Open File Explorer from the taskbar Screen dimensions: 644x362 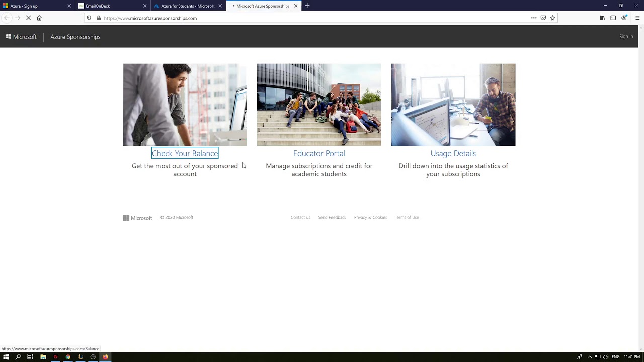43,357
